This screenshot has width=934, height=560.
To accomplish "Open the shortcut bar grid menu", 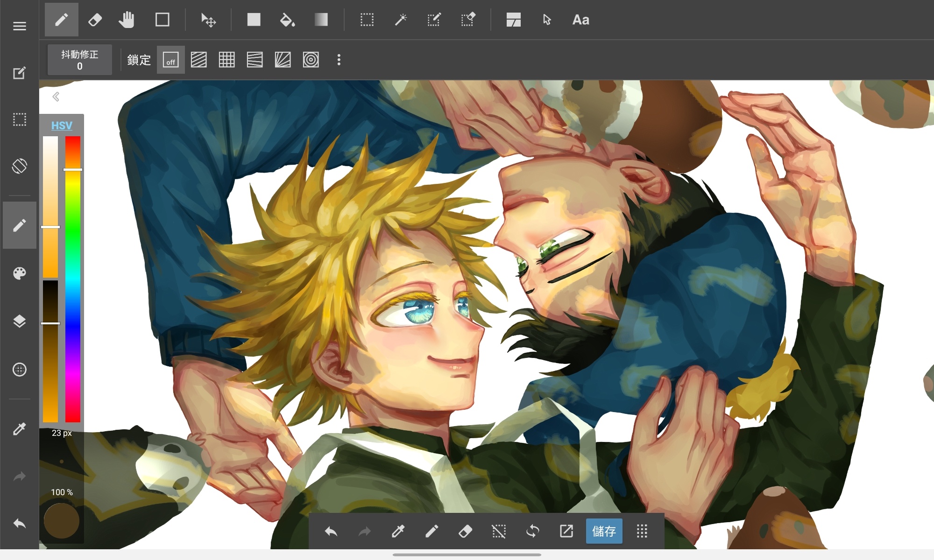I will pos(642,531).
